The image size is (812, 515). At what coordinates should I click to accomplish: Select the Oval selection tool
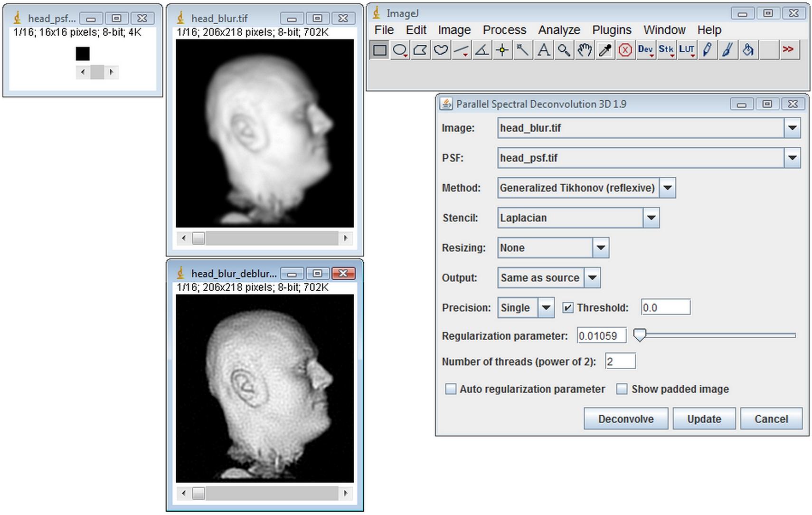[400, 50]
